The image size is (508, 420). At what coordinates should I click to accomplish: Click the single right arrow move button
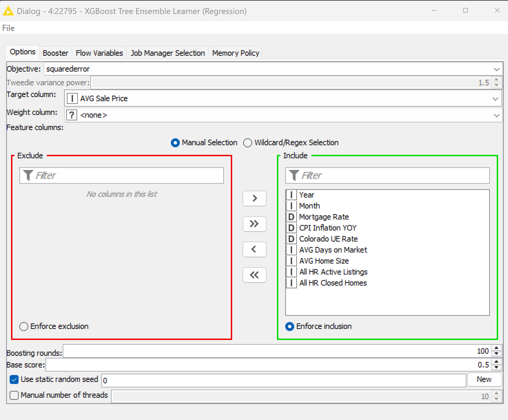pos(254,198)
